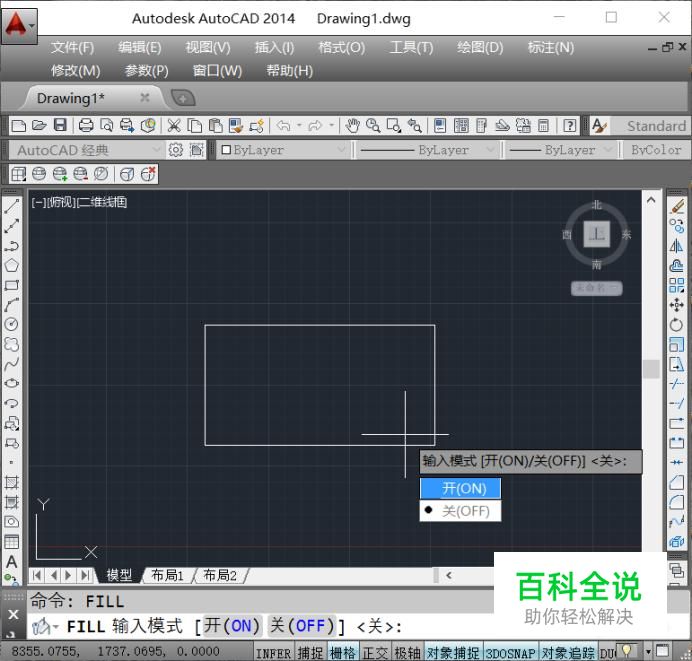Click the Plot printer icon
This screenshot has height=661, width=692.
tap(86, 126)
